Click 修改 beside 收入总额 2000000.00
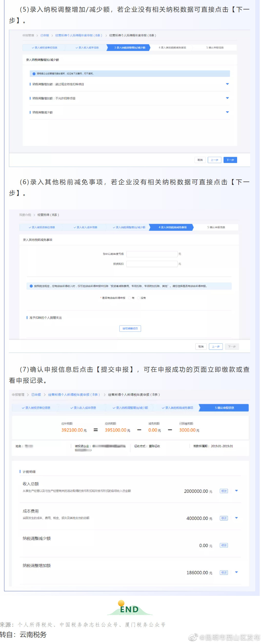Viewport: 263px width, 644px height. [x=224, y=491]
